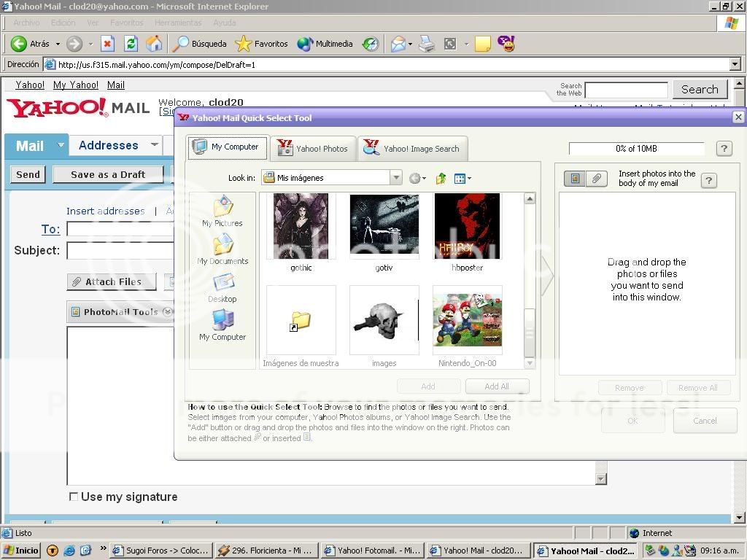Open Multimedia globe button

coord(325,44)
